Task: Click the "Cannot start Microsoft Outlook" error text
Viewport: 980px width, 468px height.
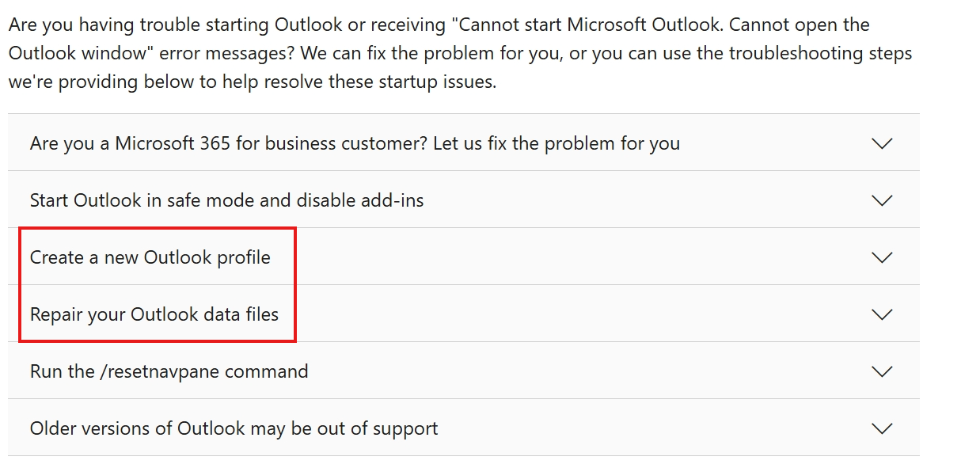Action: (587, 25)
